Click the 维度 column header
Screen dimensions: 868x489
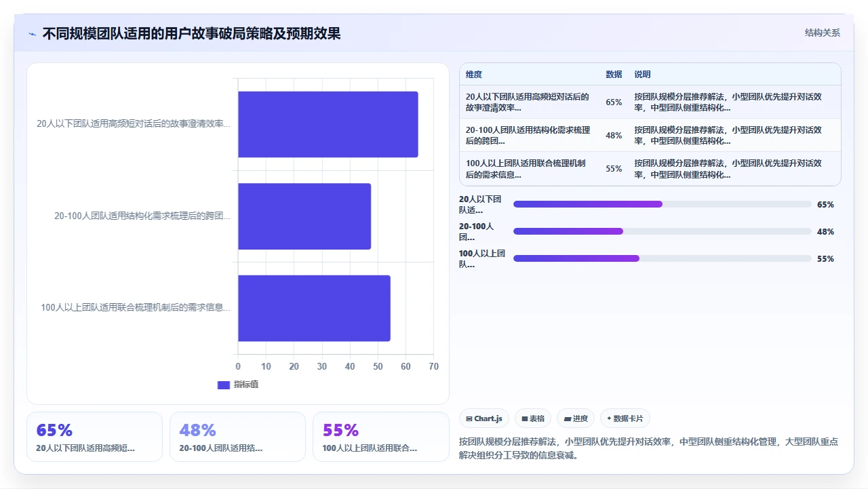474,75
